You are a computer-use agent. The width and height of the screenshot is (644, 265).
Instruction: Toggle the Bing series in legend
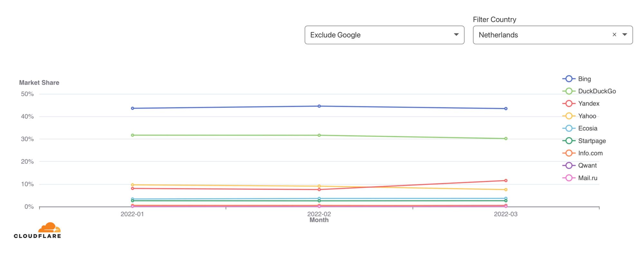[584, 79]
